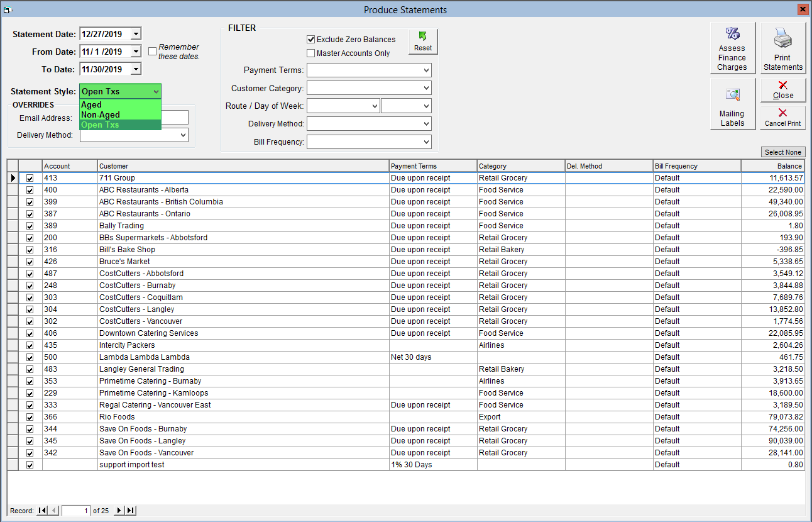Click the Email Address override field
The width and height of the screenshot is (812, 522).
point(175,118)
